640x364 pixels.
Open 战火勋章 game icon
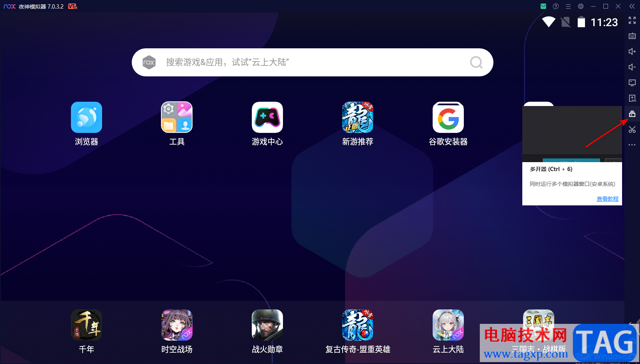click(x=267, y=325)
